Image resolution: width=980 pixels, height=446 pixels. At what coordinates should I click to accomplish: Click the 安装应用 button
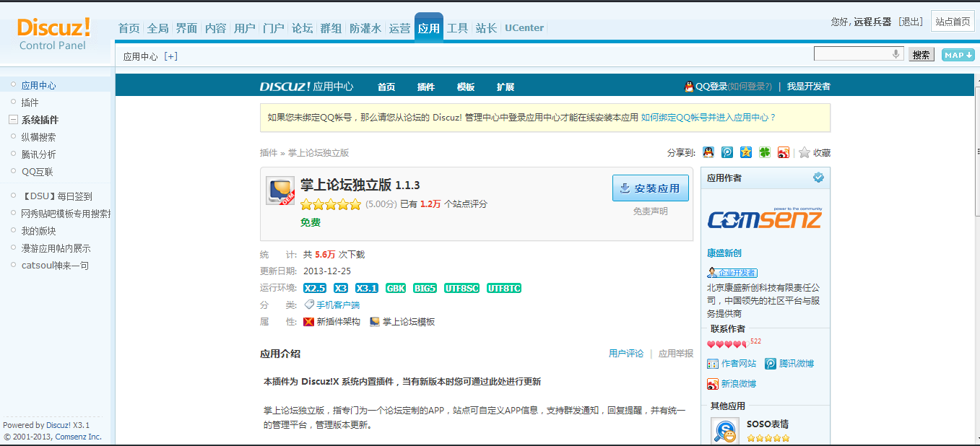pyautogui.click(x=651, y=188)
